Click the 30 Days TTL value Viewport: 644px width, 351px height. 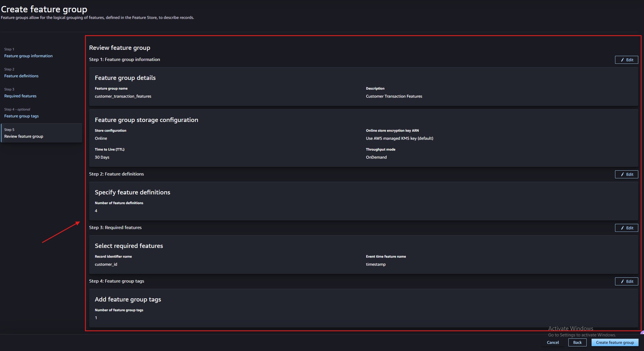(x=102, y=157)
